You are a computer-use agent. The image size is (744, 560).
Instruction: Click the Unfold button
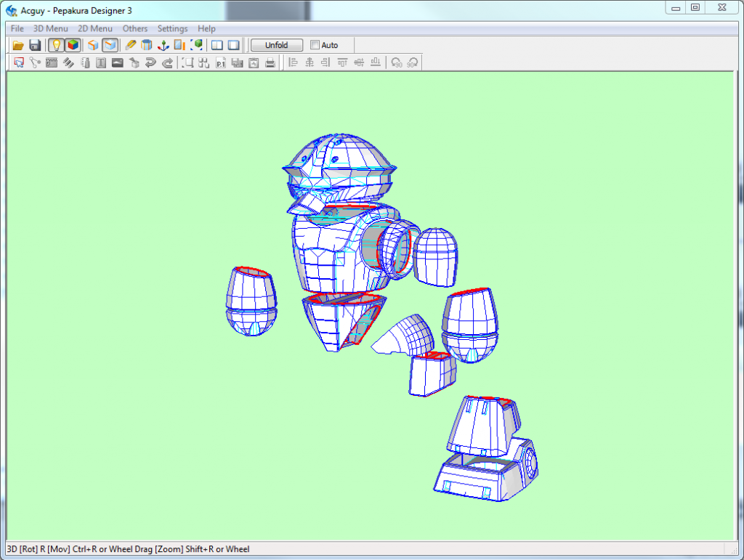277,45
